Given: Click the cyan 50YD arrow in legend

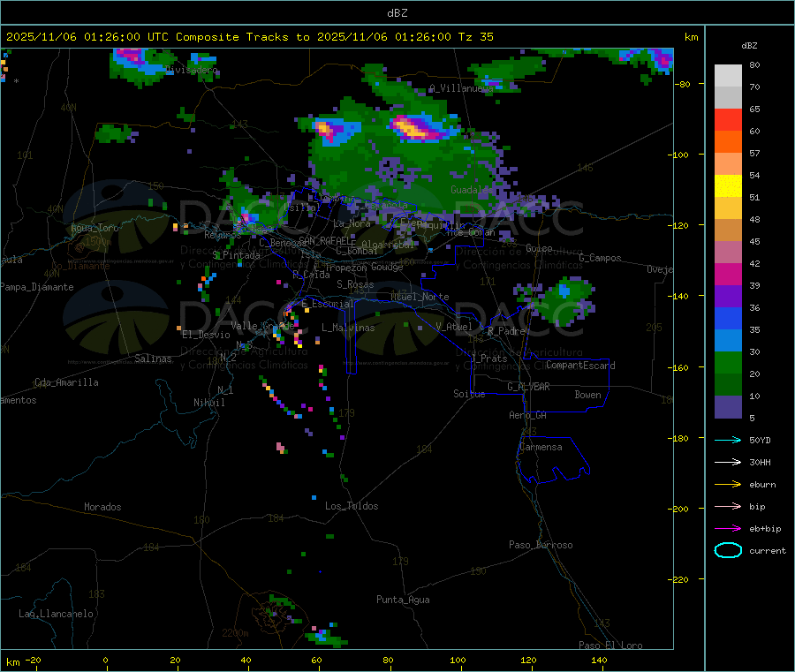Looking at the screenshot, I should click(x=728, y=440).
